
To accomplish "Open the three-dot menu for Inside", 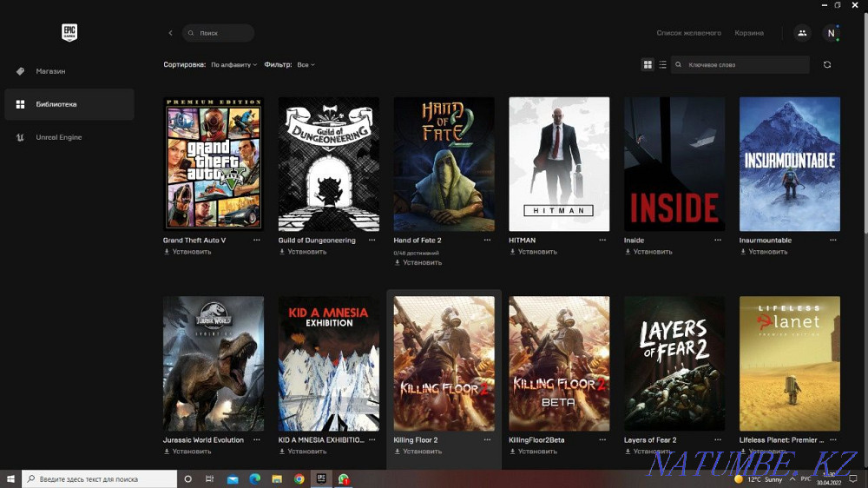I will pos(717,240).
